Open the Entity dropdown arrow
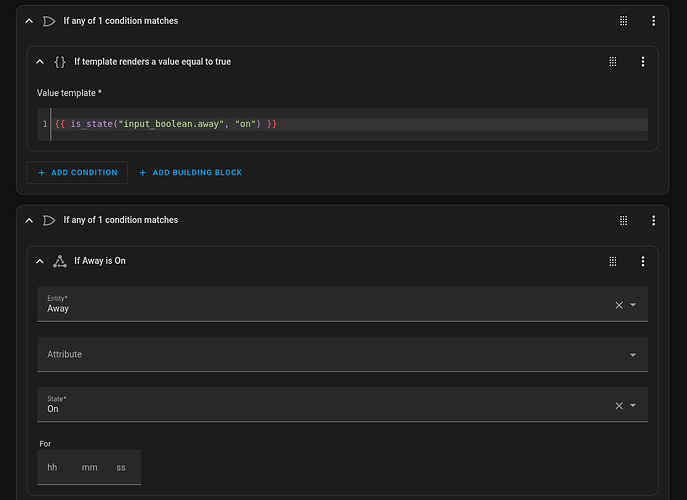 [x=633, y=305]
